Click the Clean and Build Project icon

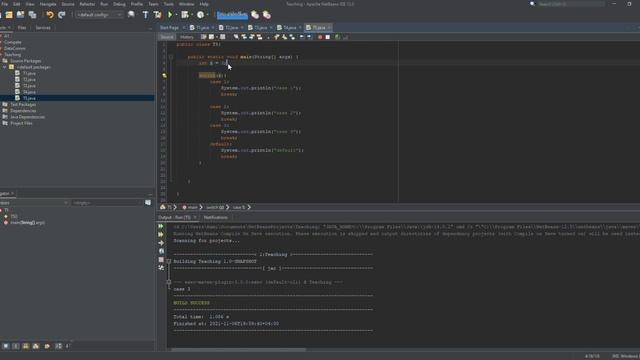(x=158, y=15)
